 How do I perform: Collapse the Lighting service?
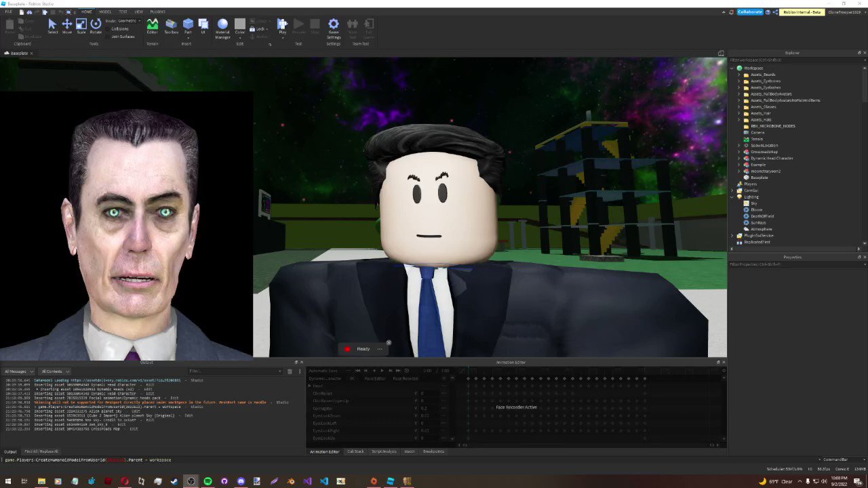pos(732,197)
